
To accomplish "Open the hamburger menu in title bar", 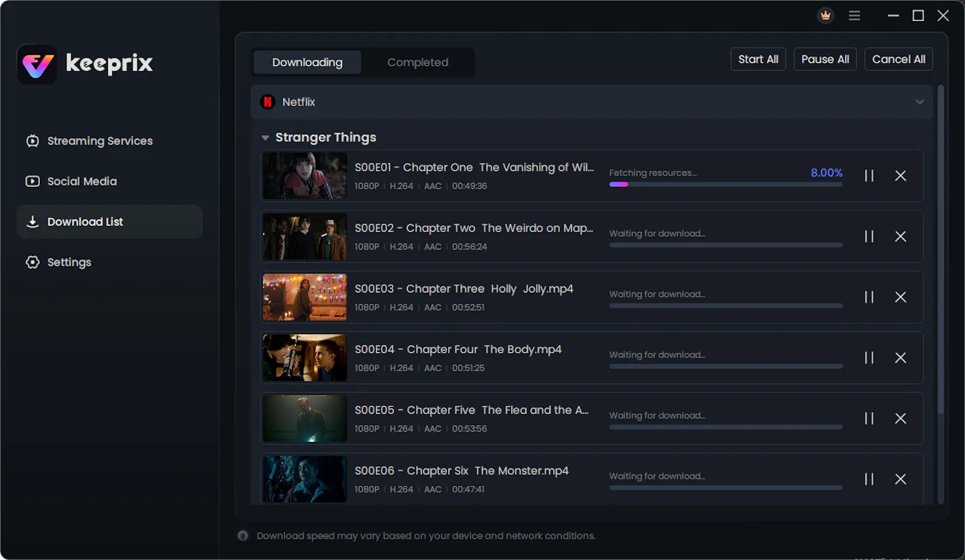I will pyautogui.click(x=854, y=16).
